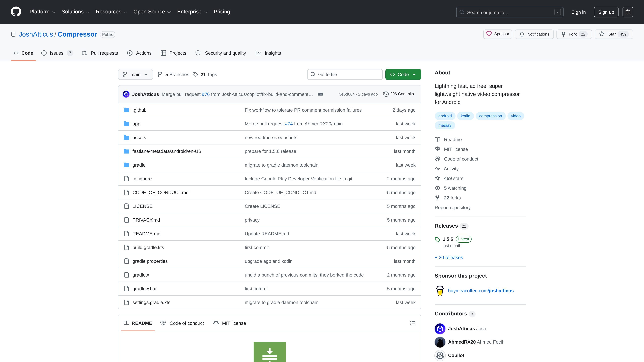The image size is (644, 362).
Task: Click the 1.5.6 release tag icon
Action: 437,240
